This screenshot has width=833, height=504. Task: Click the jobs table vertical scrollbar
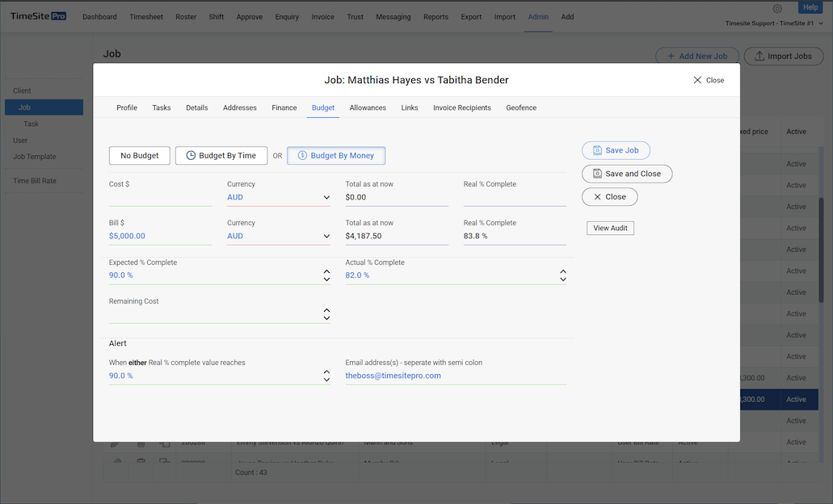click(821, 250)
